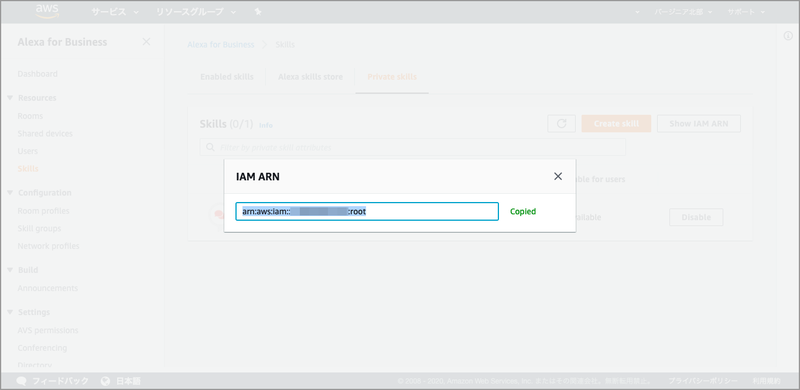Click the Show IAM ARN button

click(x=698, y=124)
